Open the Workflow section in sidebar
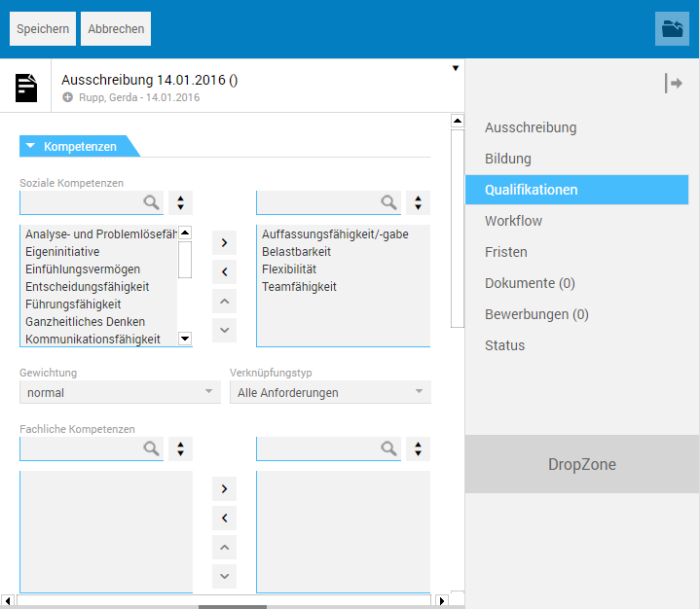This screenshot has height=609, width=700. click(514, 221)
